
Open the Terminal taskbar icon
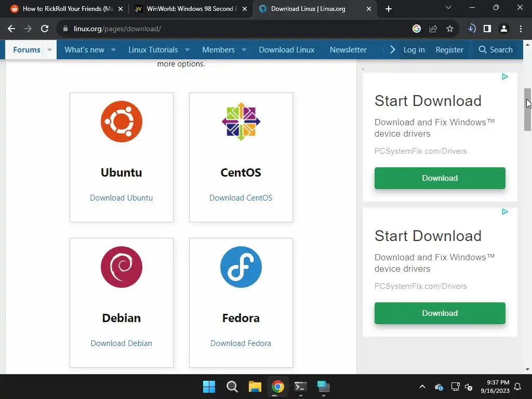click(x=301, y=387)
